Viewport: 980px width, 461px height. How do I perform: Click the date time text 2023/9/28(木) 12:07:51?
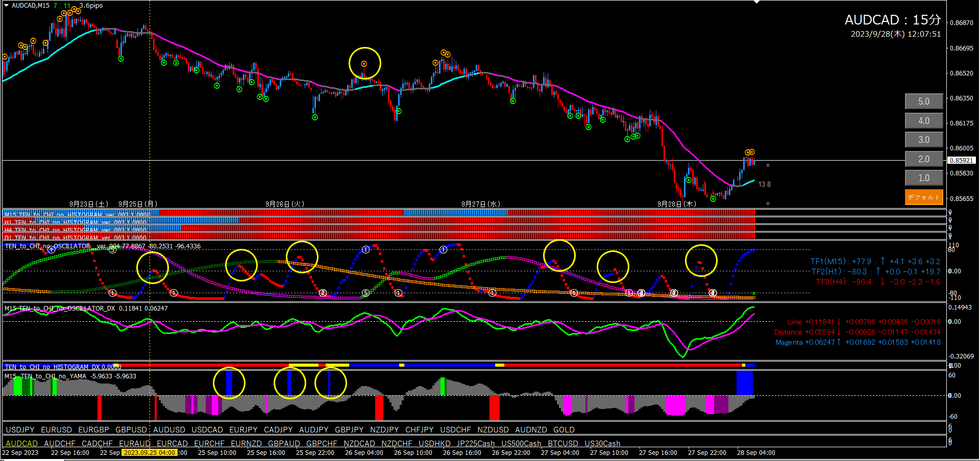coord(896,34)
